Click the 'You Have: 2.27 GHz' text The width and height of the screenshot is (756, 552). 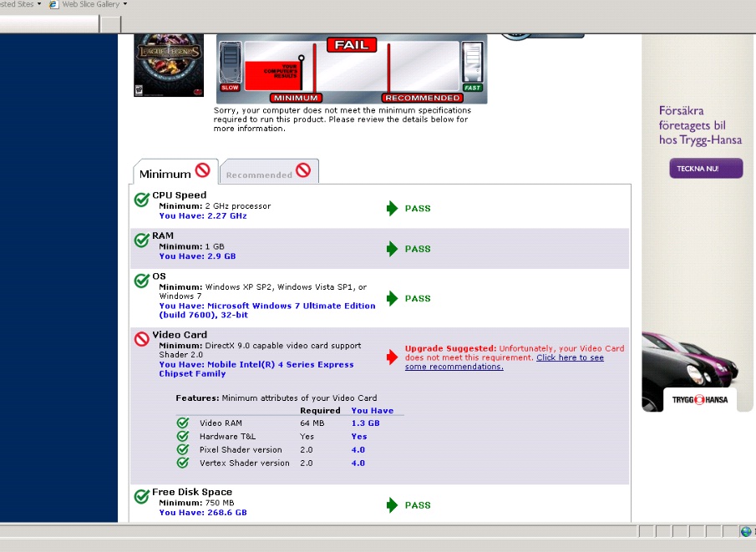pos(203,216)
